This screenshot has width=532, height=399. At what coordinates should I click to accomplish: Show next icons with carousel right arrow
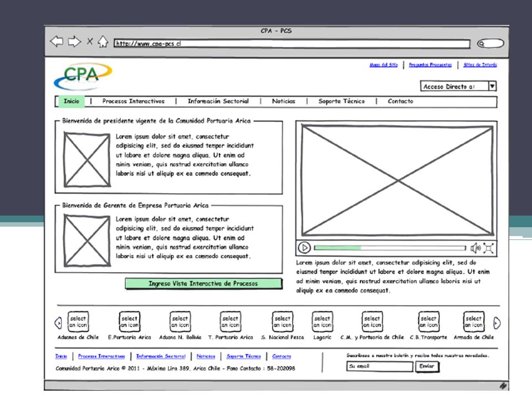coord(497,323)
